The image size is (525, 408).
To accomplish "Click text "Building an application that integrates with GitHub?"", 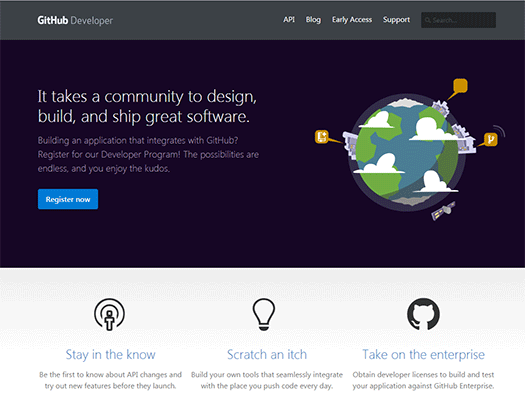I will (x=138, y=140).
